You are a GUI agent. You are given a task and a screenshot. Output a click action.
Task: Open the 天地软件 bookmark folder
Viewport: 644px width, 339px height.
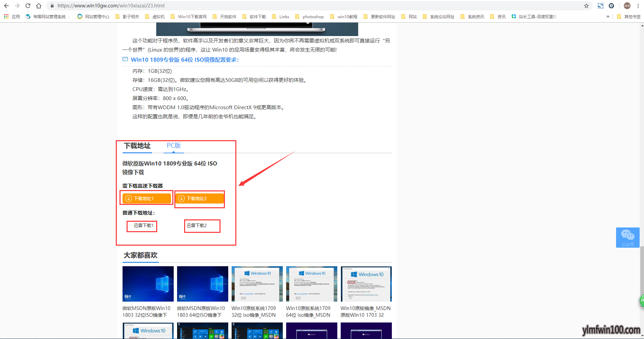[225, 17]
